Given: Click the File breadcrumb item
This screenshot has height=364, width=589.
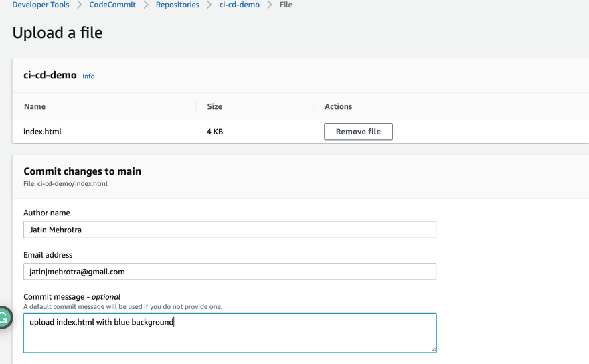Looking at the screenshot, I should pyautogui.click(x=286, y=5).
